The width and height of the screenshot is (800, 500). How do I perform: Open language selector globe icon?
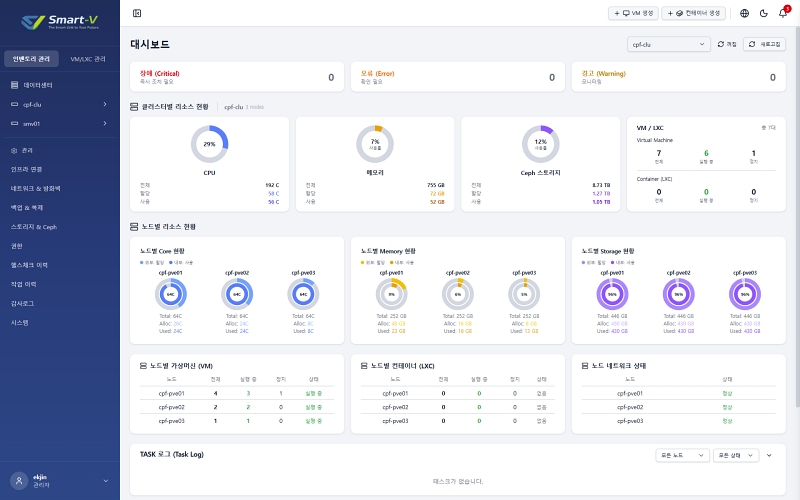pyautogui.click(x=744, y=13)
